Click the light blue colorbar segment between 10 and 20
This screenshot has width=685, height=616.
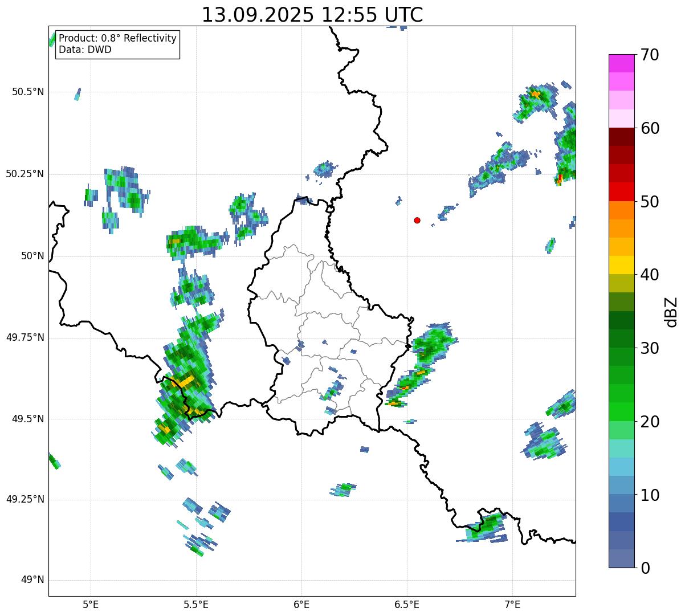coord(622,467)
